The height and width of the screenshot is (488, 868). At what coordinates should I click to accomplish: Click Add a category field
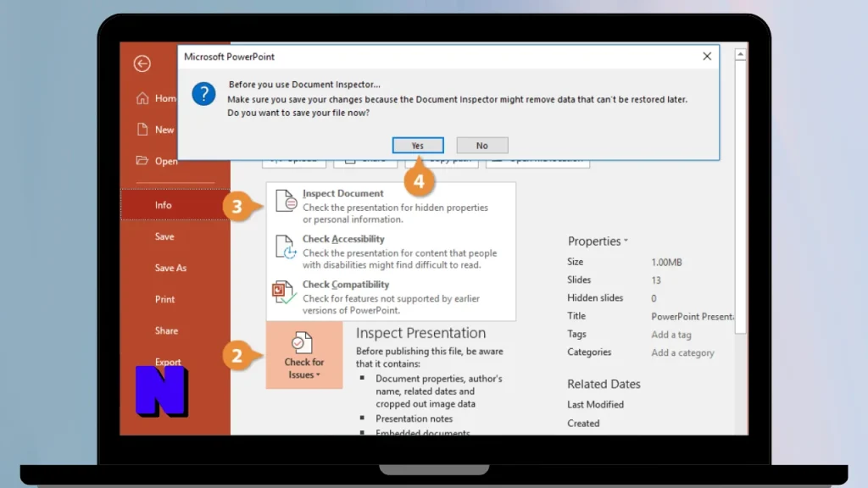click(682, 352)
